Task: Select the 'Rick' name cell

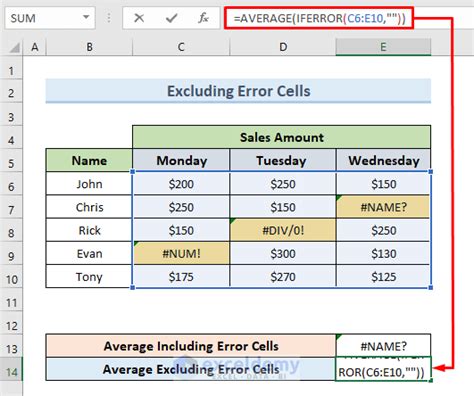Action: point(89,230)
